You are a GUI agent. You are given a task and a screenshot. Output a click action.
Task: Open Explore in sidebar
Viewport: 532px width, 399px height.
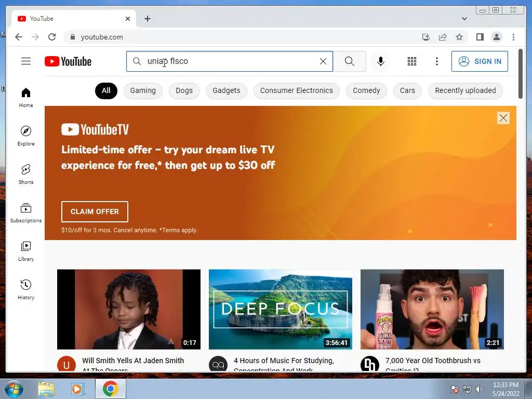pos(26,136)
